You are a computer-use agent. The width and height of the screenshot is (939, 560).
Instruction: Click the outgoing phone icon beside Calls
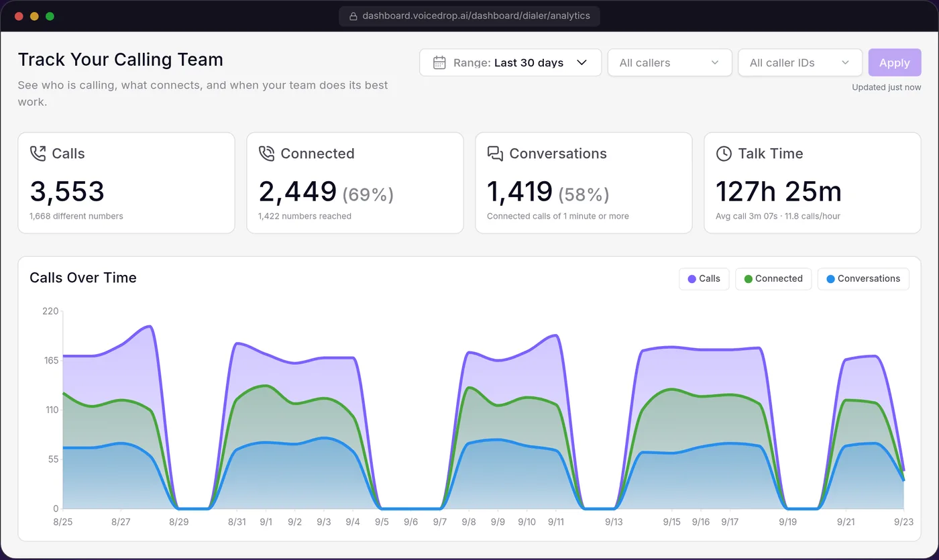point(38,154)
